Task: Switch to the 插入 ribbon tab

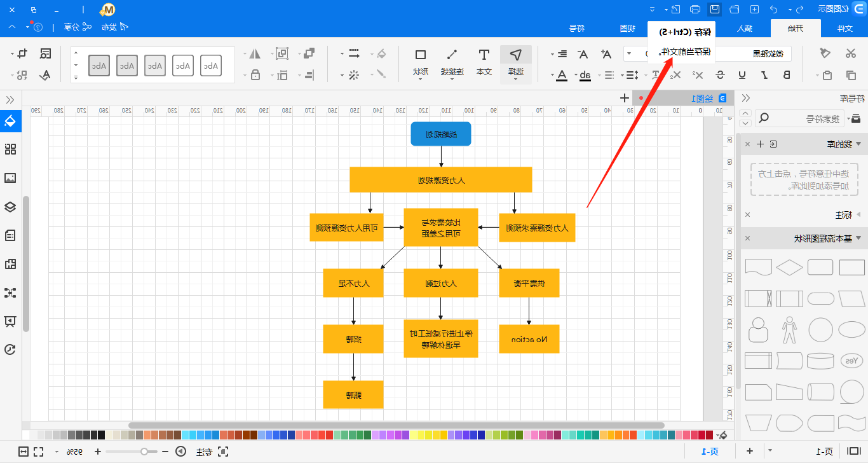Action: pos(745,28)
